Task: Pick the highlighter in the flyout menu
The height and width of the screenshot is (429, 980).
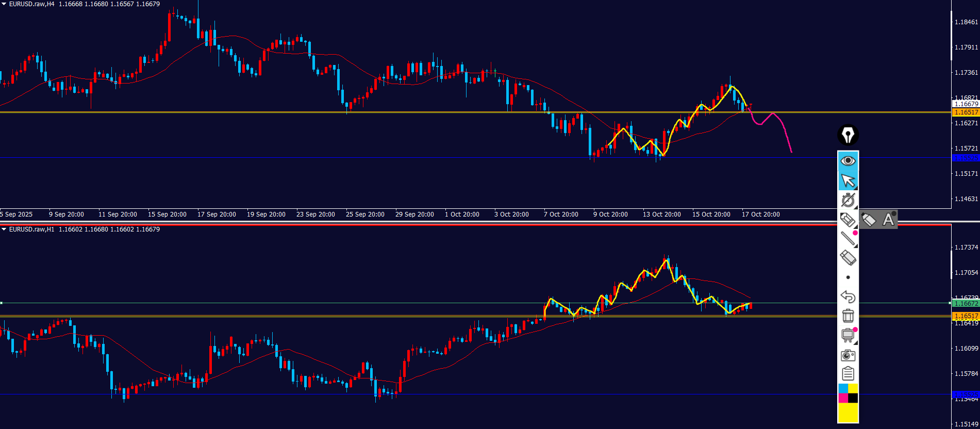Action: click(x=869, y=220)
